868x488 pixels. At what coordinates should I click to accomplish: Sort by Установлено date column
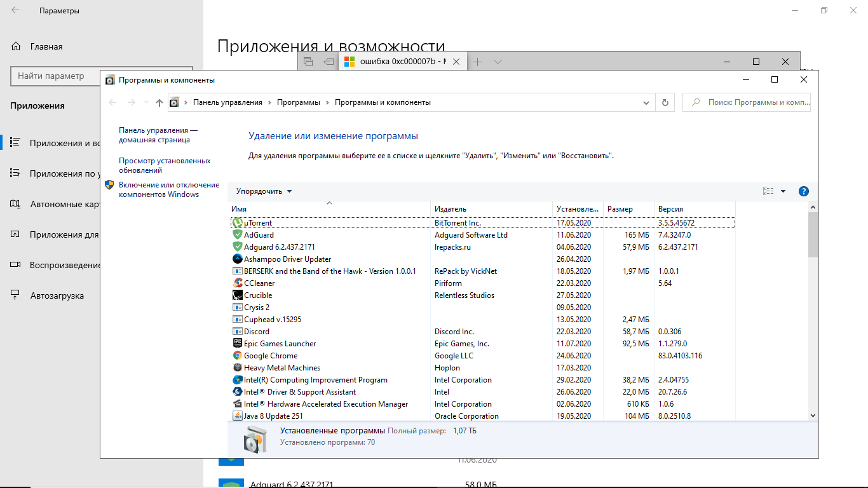(x=578, y=209)
